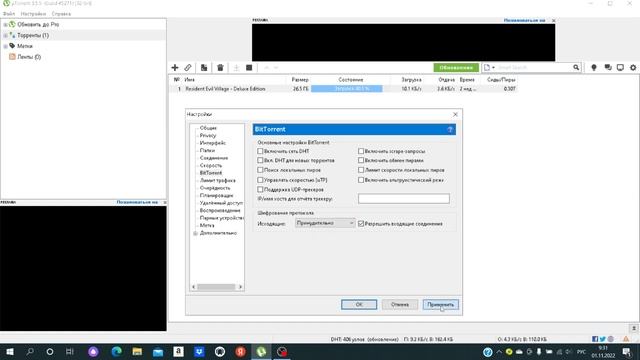Open File Explorer from the taskbar
Viewport: 640px width, 360px height.
pos(137,351)
